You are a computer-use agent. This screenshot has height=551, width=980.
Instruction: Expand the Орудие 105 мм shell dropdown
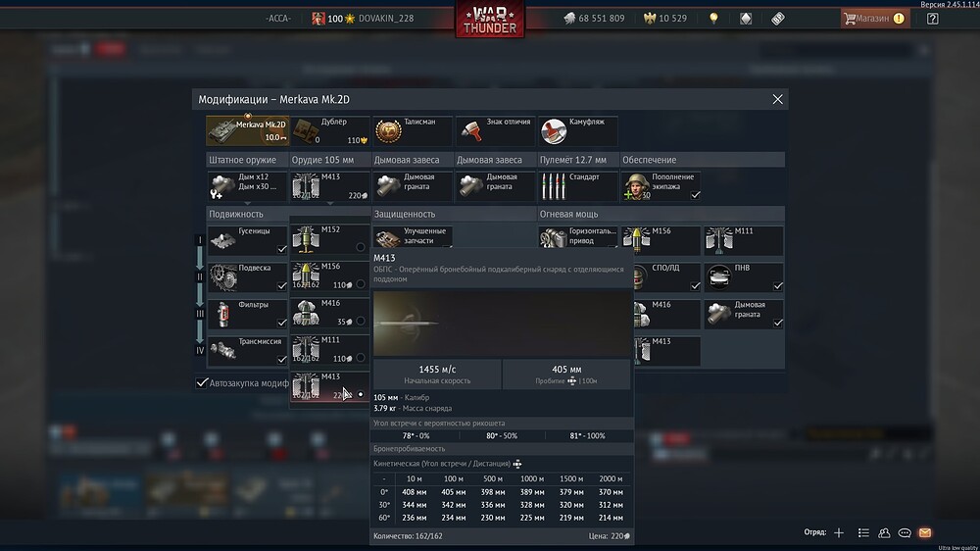point(329,185)
